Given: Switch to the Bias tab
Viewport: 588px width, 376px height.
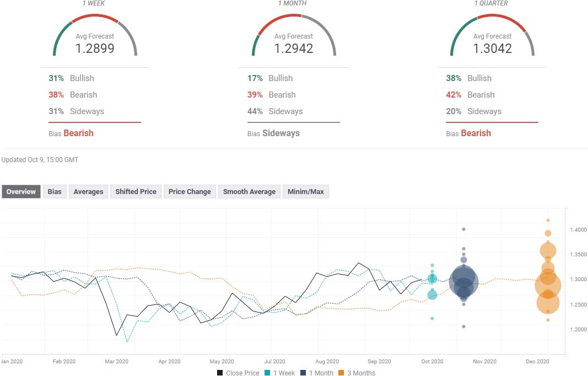Looking at the screenshot, I should (55, 191).
